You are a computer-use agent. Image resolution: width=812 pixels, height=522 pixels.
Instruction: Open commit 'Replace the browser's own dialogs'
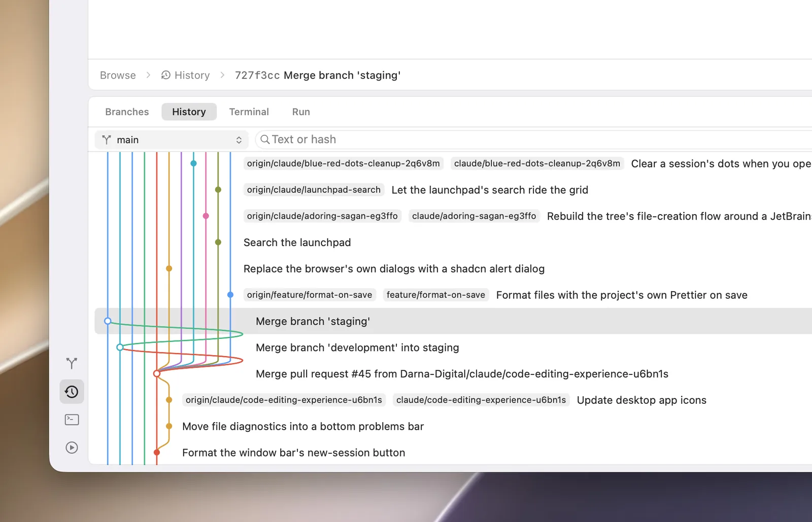click(394, 269)
